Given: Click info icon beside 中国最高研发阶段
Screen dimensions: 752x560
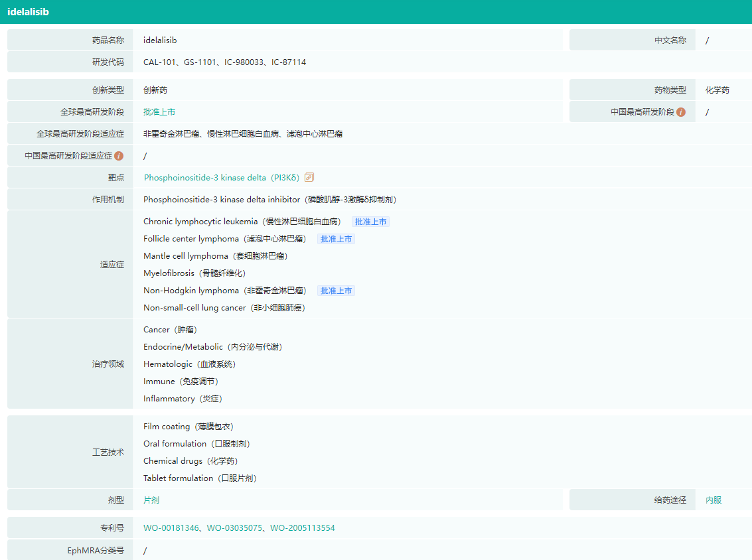Looking at the screenshot, I should [681, 112].
